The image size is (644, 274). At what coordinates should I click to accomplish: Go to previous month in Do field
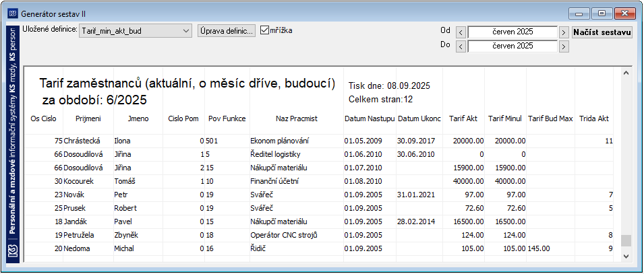click(461, 46)
